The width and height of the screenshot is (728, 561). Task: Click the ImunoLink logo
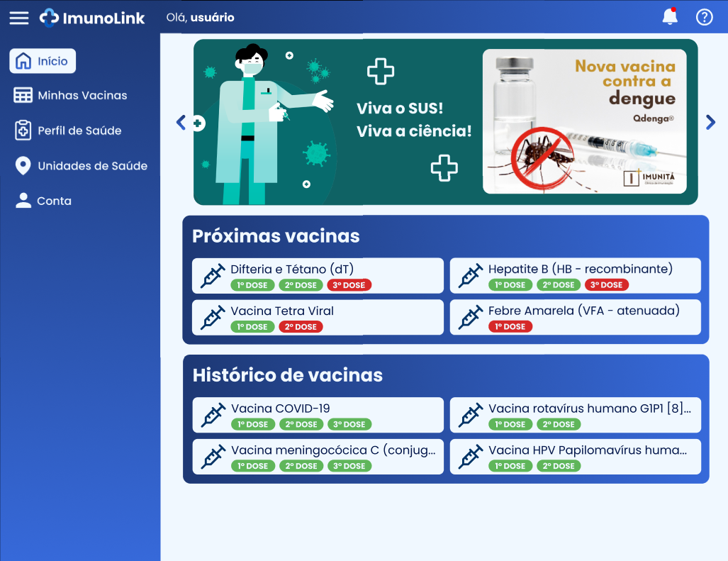[x=92, y=18]
